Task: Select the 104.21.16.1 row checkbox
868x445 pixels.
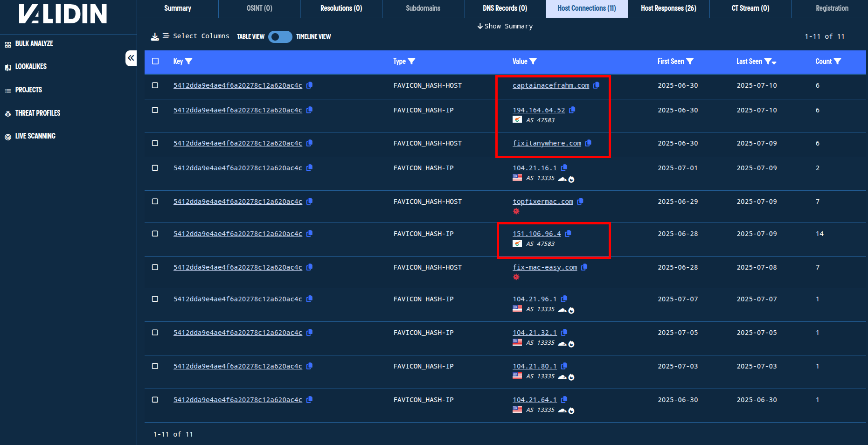Action: point(155,168)
